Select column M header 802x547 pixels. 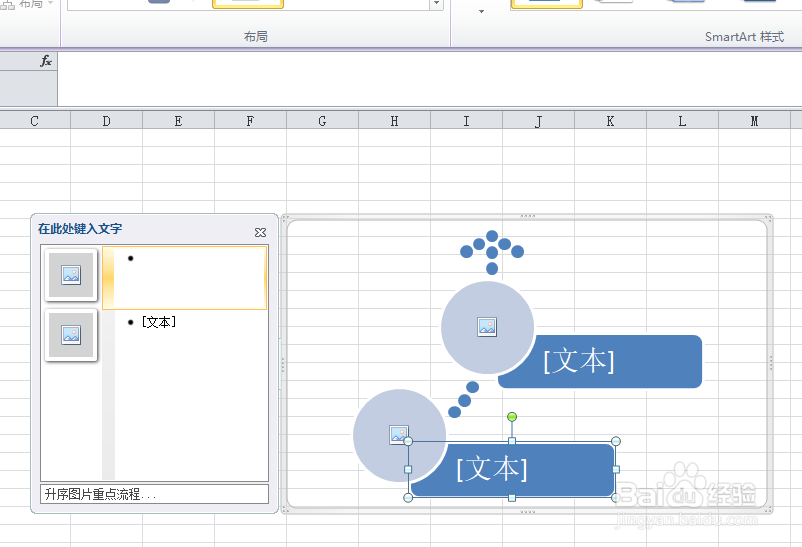point(754,121)
